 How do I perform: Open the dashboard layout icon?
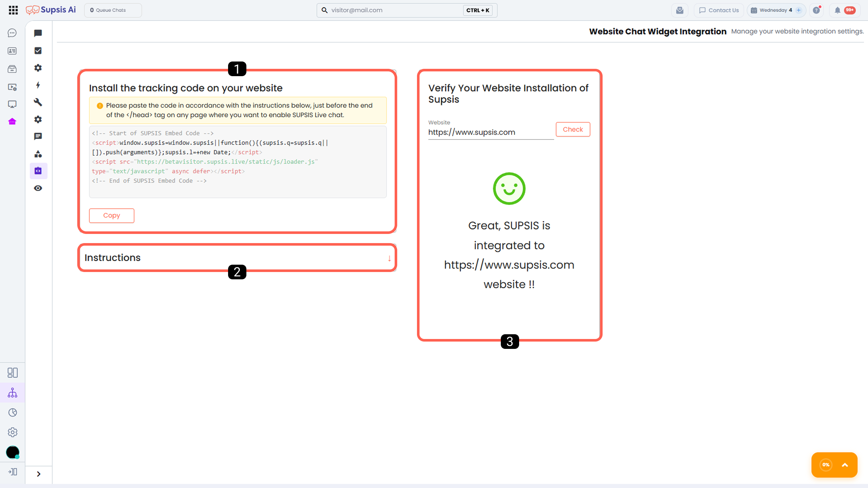coord(12,373)
